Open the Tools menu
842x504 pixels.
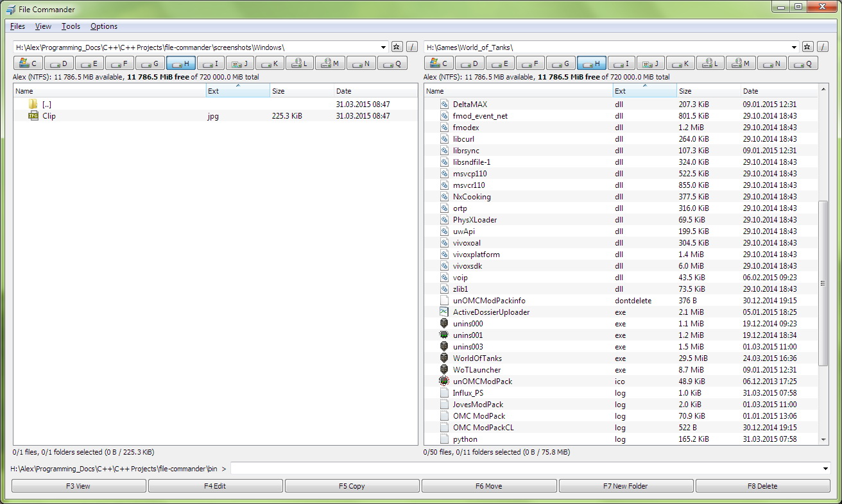click(x=71, y=26)
